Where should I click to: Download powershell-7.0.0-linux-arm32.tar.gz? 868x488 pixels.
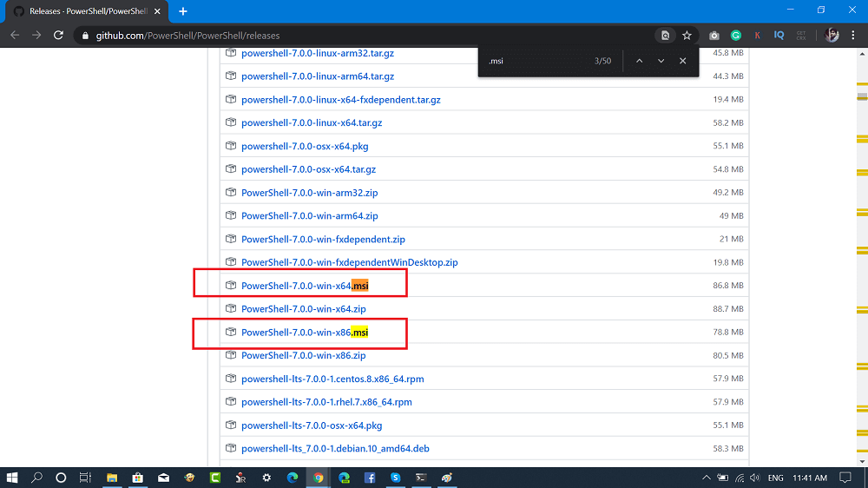(x=318, y=53)
